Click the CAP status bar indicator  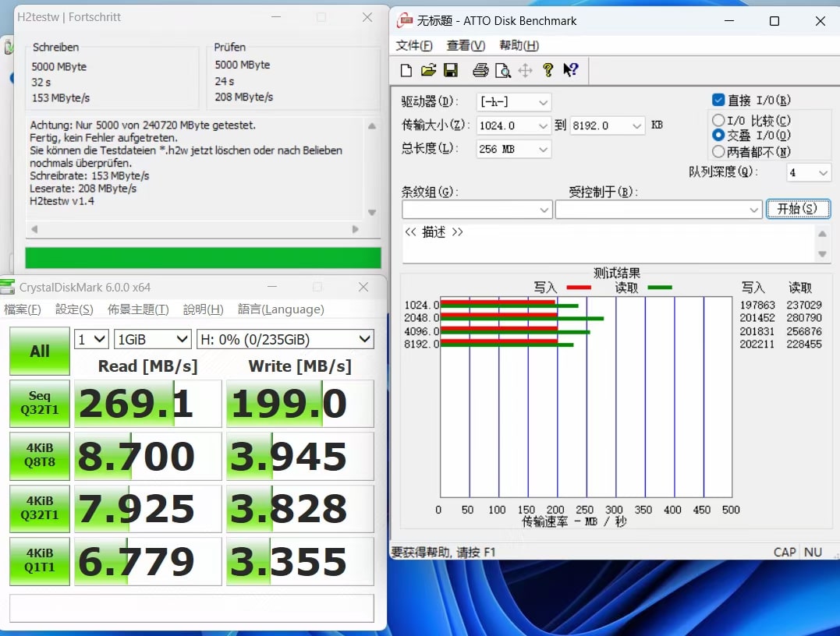click(785, 552)
